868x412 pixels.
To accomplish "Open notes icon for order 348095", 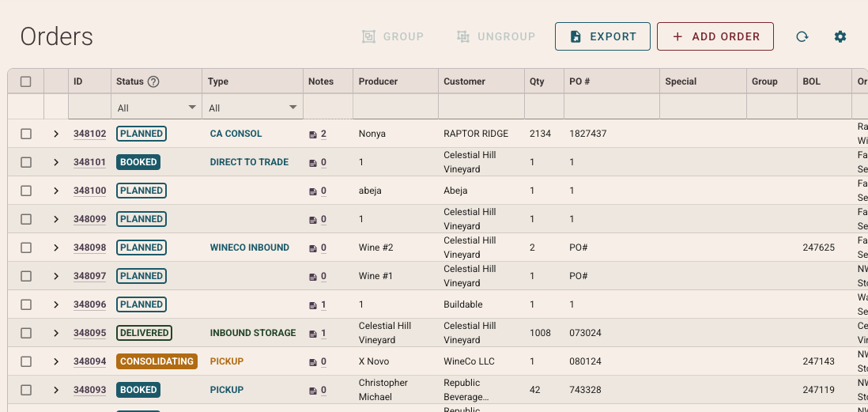I will click(313, 334).
